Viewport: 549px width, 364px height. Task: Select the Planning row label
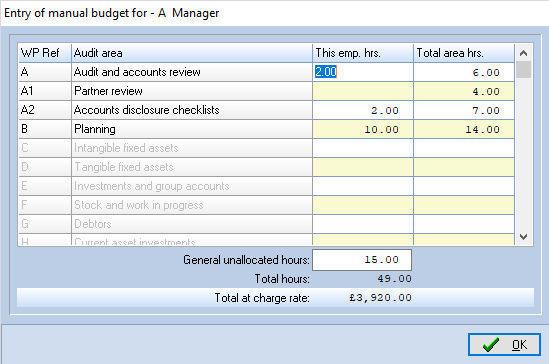(192, 129)
